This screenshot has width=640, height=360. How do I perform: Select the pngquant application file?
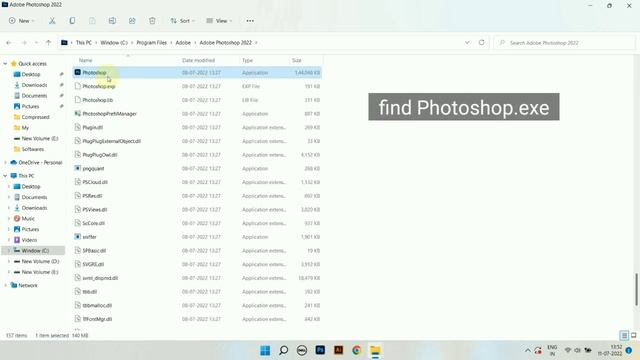198,168
